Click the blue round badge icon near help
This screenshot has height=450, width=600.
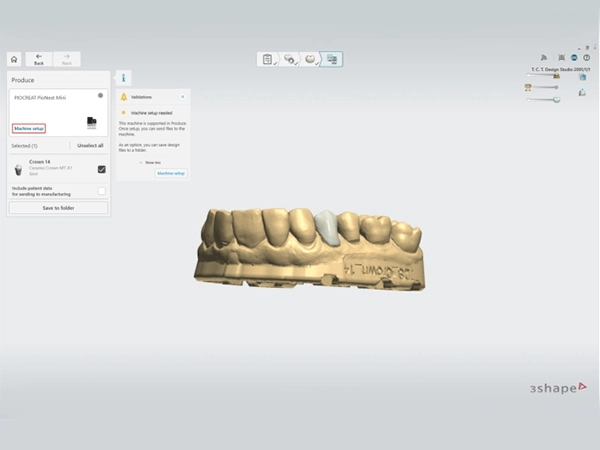574,58
